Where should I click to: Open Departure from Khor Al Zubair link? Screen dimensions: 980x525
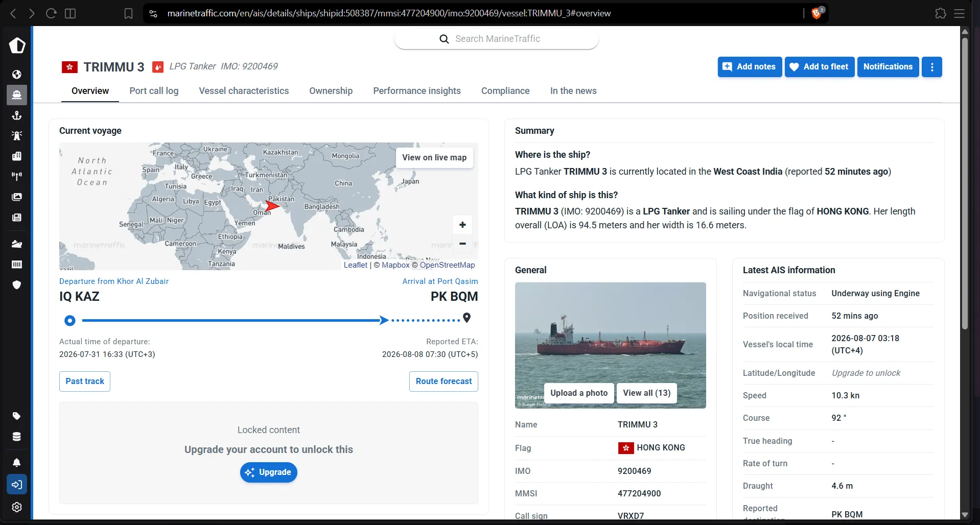114,281
